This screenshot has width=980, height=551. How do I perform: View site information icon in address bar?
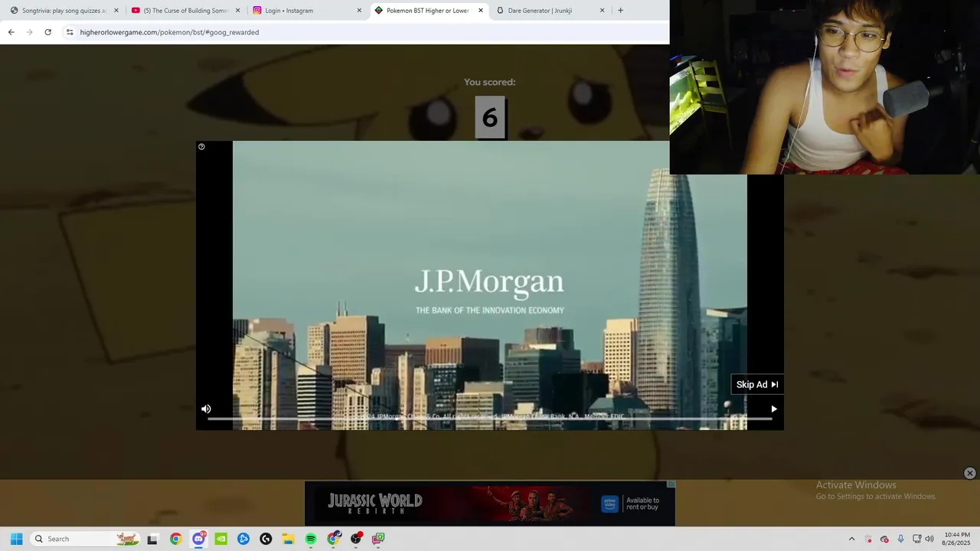70,32
